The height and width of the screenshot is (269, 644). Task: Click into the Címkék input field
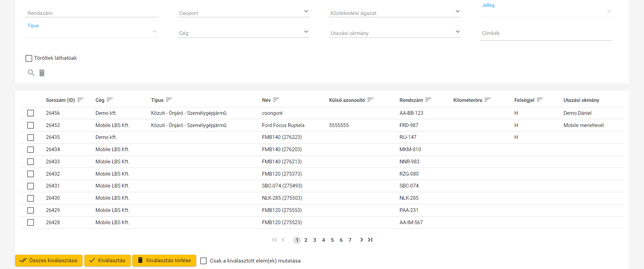(546, 33)
